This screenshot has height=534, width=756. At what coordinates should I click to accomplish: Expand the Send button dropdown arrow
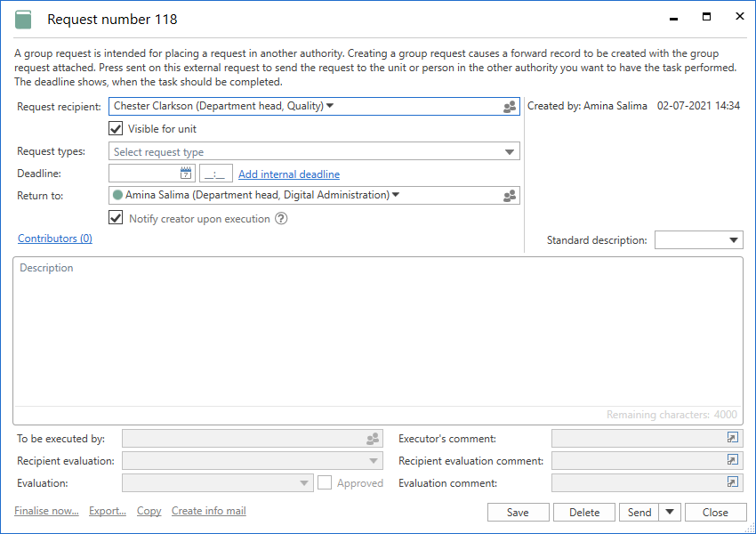coord(670,512)
